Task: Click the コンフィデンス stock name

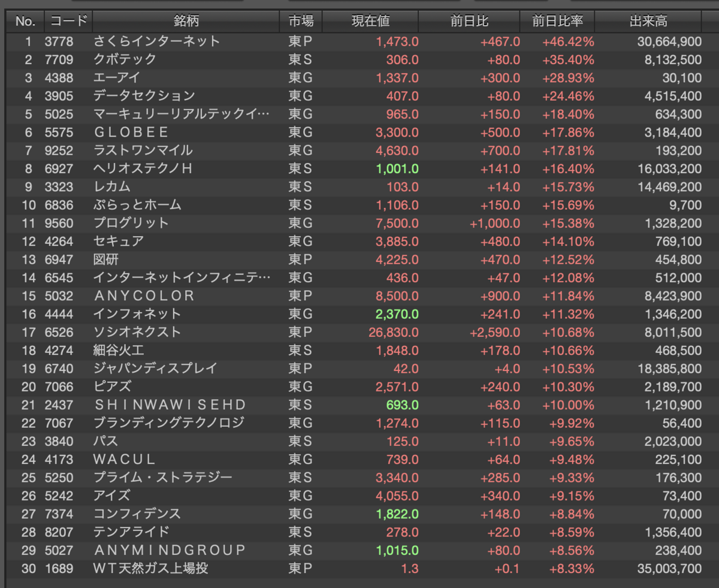Action: tap(137, 514)
